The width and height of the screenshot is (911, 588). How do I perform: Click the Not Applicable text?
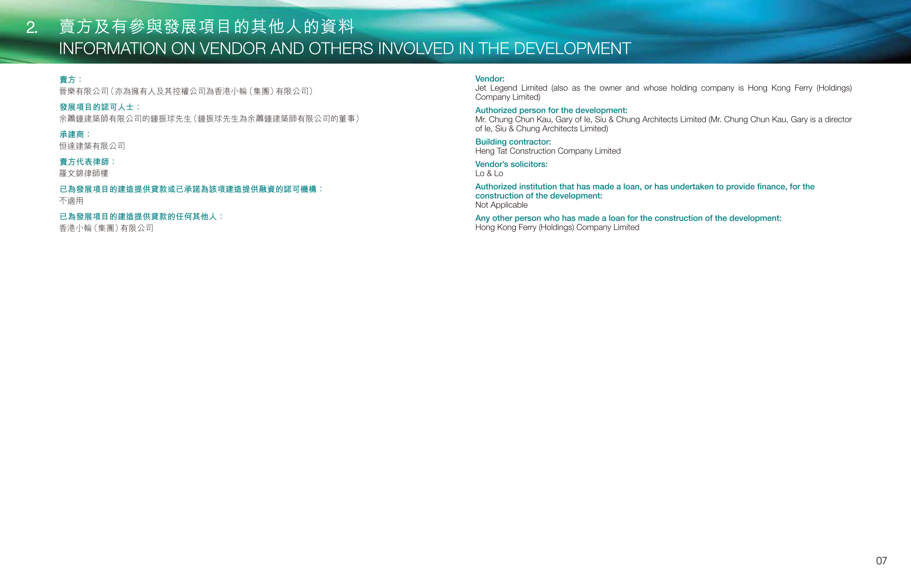click(x=501, y=205)
